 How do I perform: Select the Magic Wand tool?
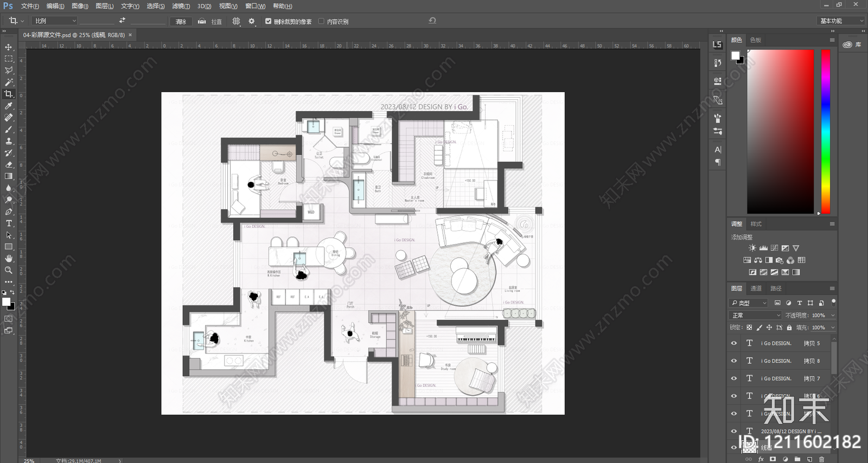click(x=9, y=82)
